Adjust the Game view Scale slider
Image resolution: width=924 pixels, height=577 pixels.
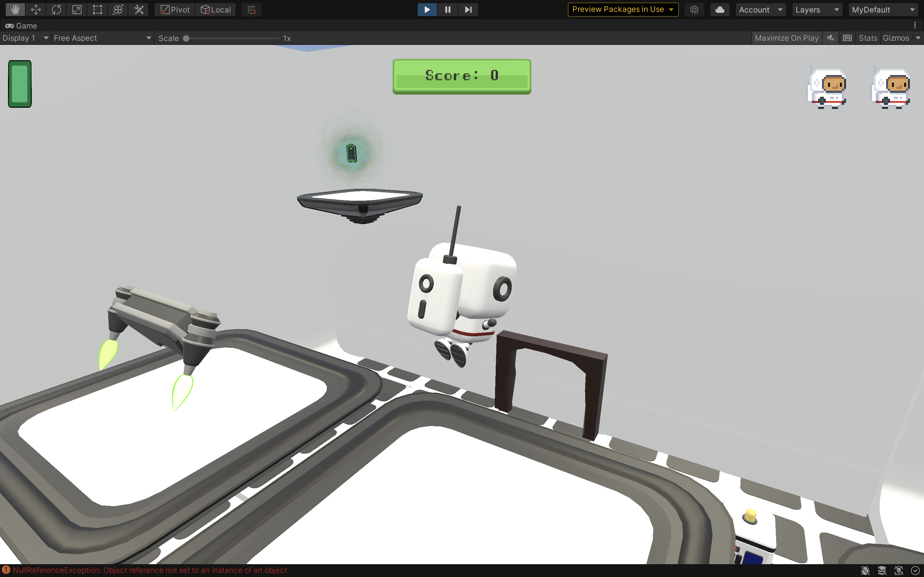pos(187,38)
